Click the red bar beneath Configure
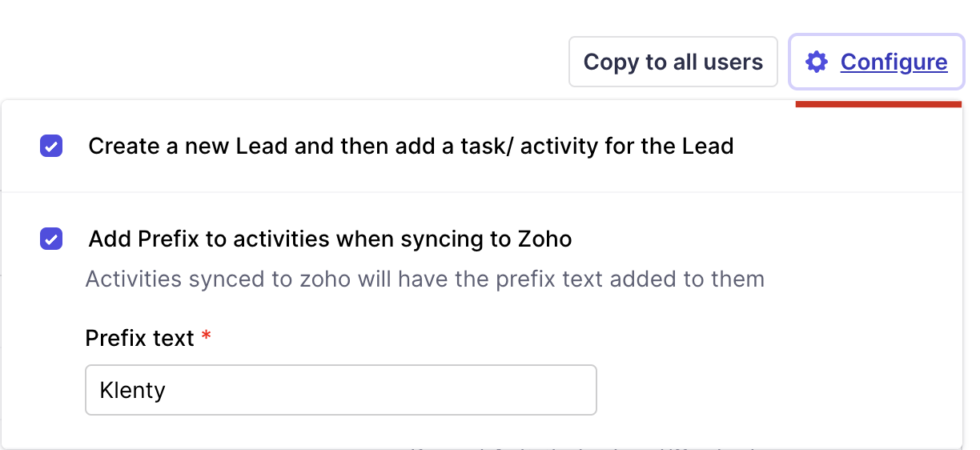The image size is (980, 450). pos(878,104)
